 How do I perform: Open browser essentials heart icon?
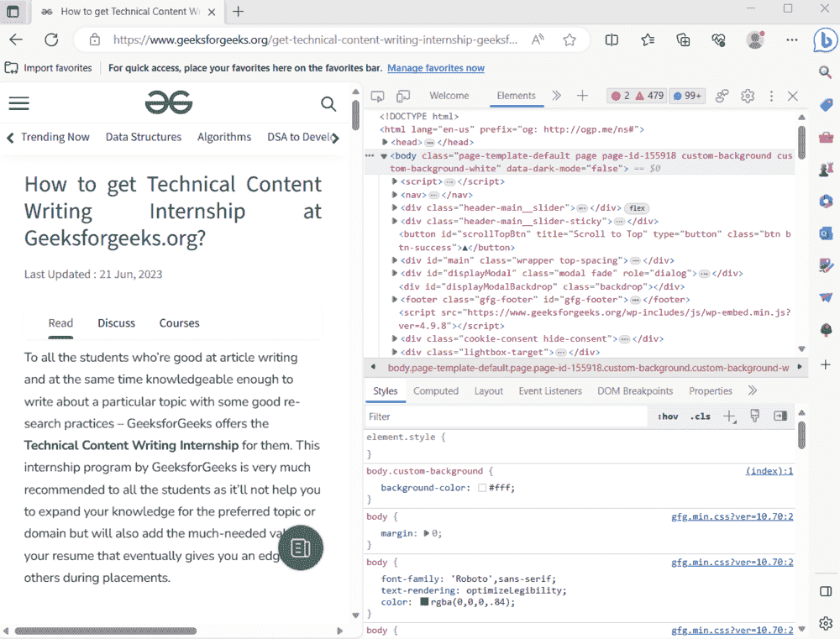718,39
